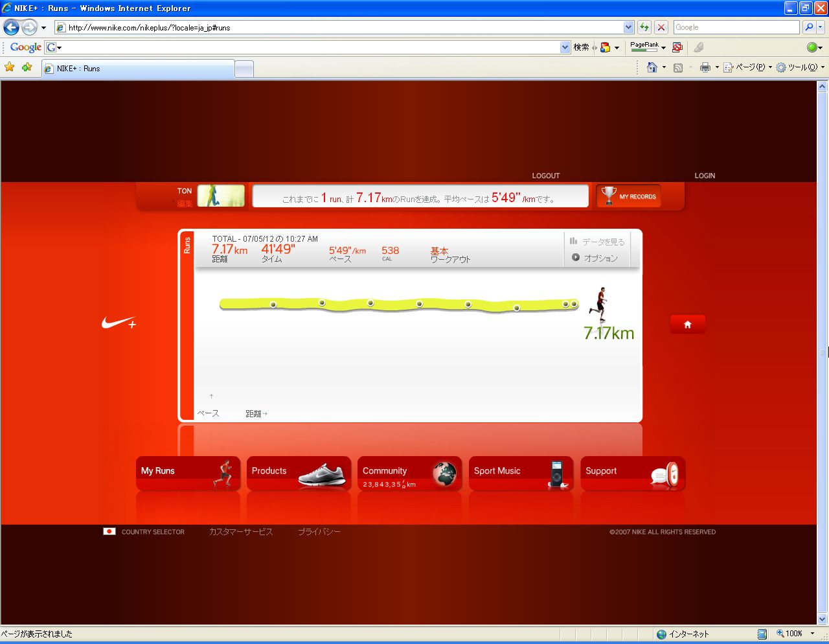Open the Sport Music navigation tile
The image size is (829, 644).
(521, 474)
